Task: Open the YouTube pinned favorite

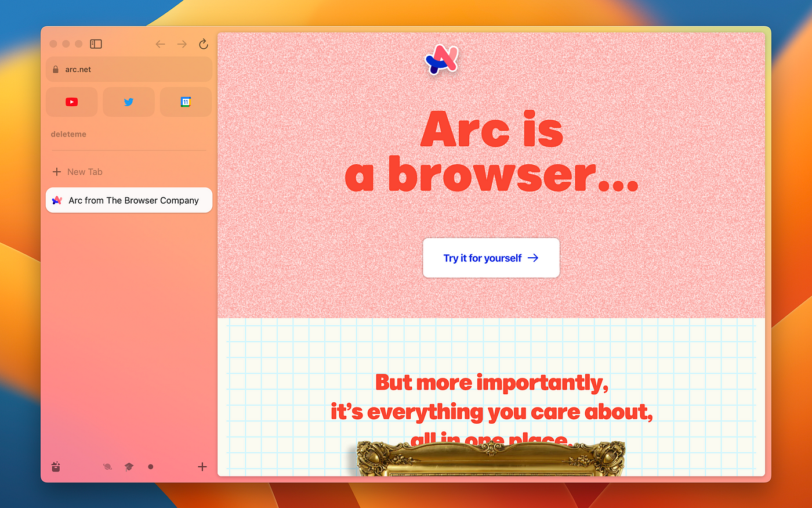Action: coord(71,102)
